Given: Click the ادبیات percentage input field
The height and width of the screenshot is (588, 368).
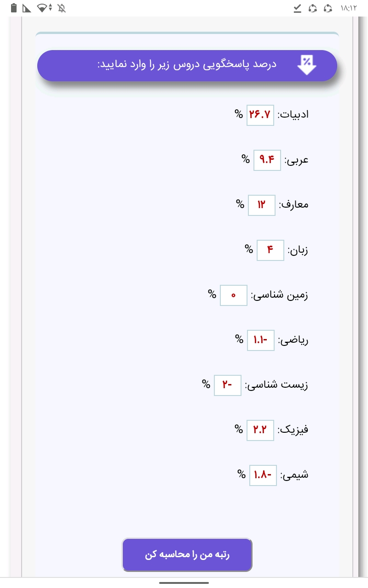Looking at the screenshot, I should (260, 115).
